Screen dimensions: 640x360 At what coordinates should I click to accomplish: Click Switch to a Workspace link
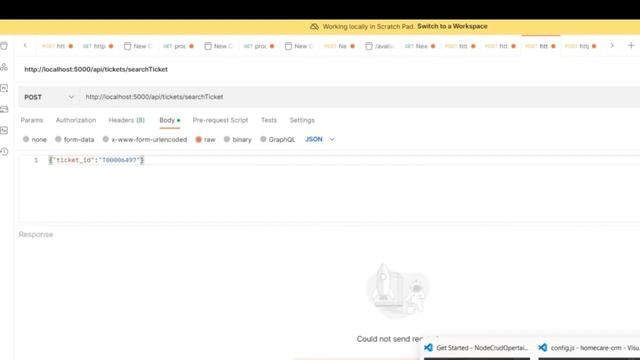click(x=452, y=26)
